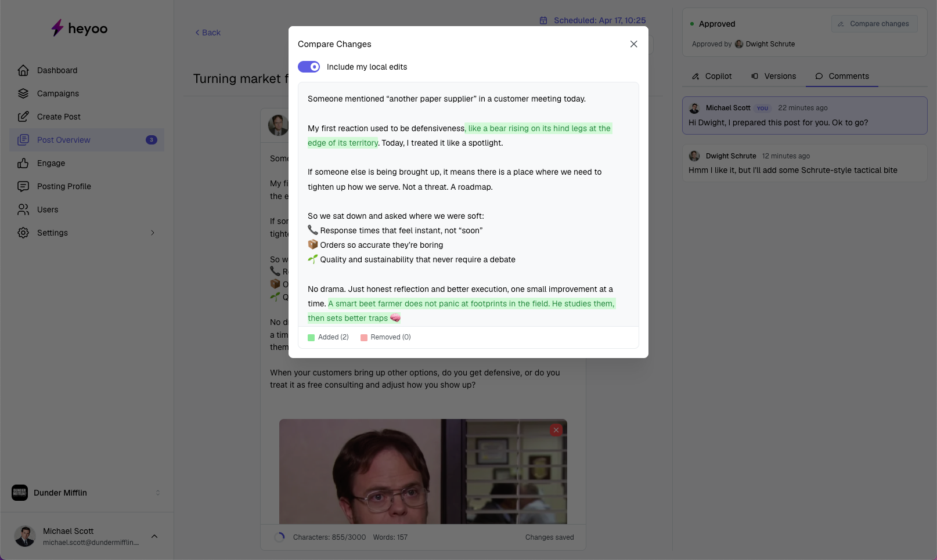Expand the Michael Scott account menu
This screenshot has width=937, height=560.
[154, 536]
